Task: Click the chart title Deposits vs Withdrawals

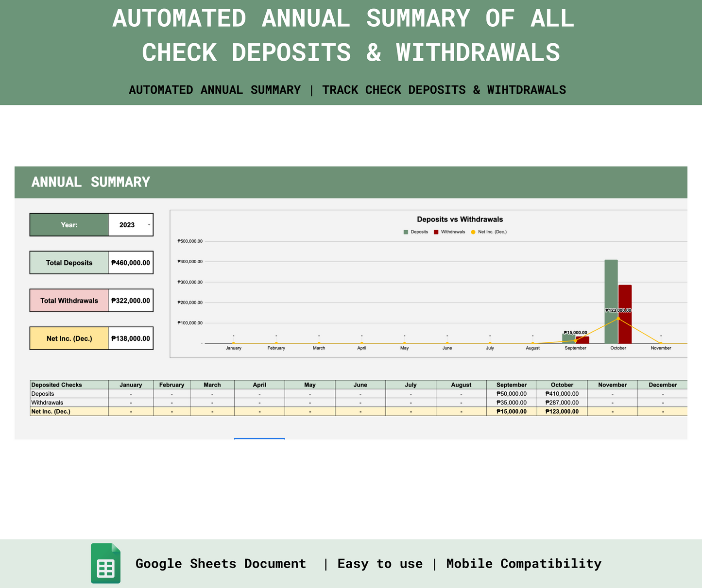Action: tap(460, 219)
